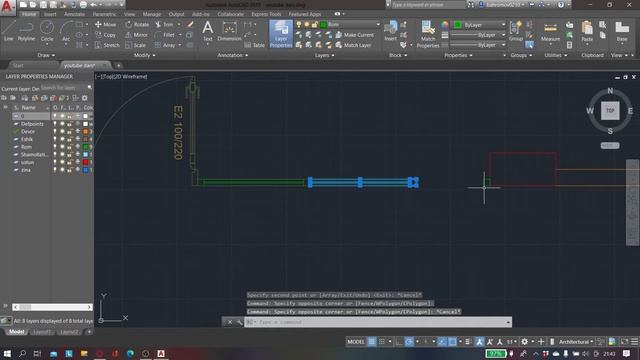Click Make Current layer button
640x360 pixels.
pos(355,35)
